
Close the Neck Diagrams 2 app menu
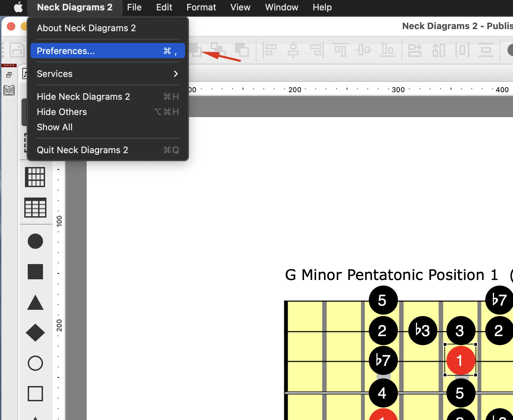[75, 7]
